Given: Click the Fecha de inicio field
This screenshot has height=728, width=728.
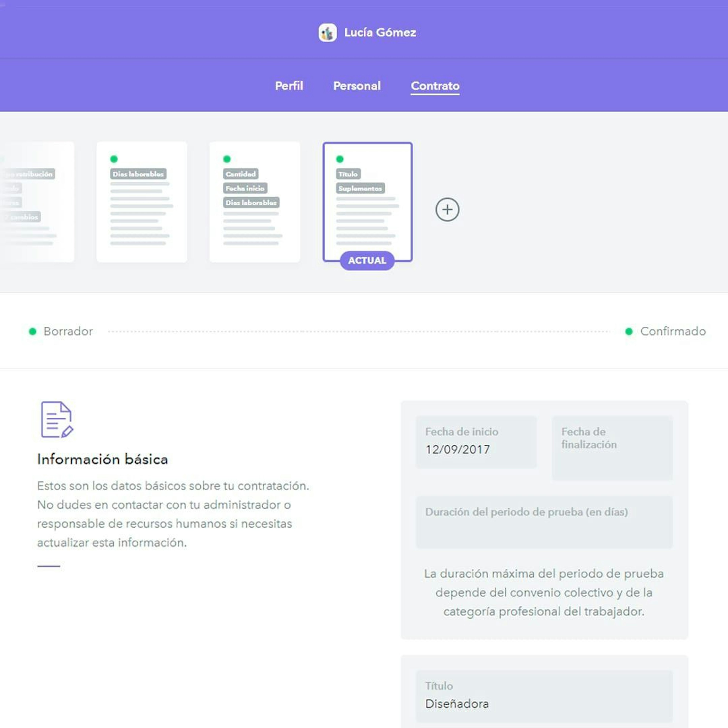Looking at the screenshot, I should (x=476, y=442).
